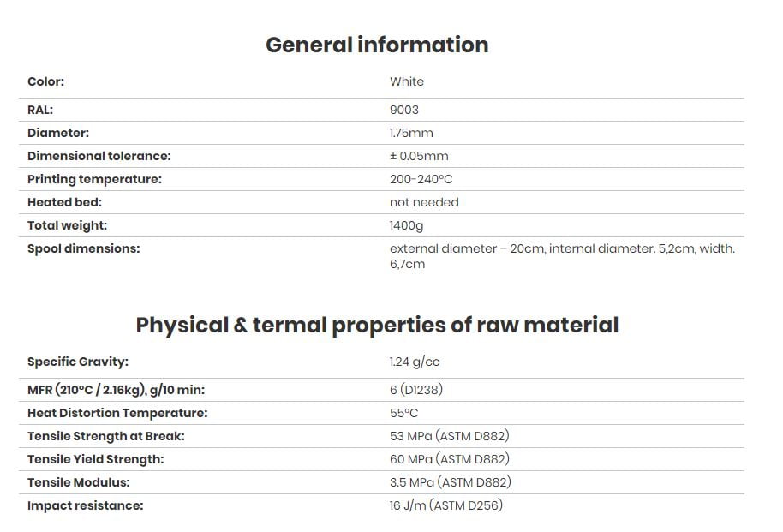Click the Specific Gravity label
The width and height of the screenshot is (783, 532).
tap(78, 362)
